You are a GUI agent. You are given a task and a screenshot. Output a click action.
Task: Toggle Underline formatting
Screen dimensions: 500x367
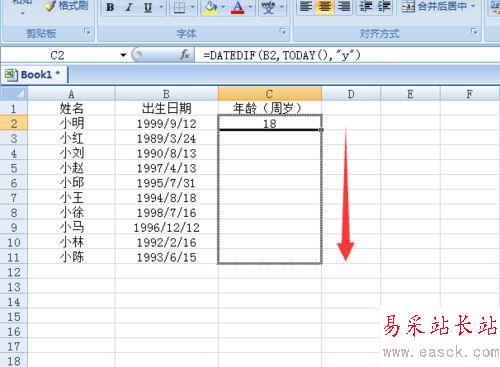click(x=148, y=7)
